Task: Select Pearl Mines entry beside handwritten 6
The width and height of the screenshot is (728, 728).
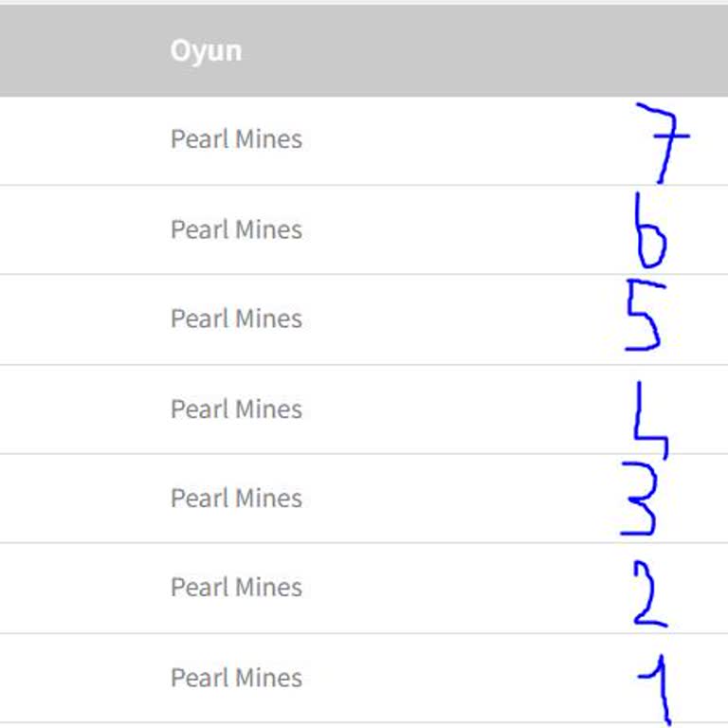Action: coord(236,229)
